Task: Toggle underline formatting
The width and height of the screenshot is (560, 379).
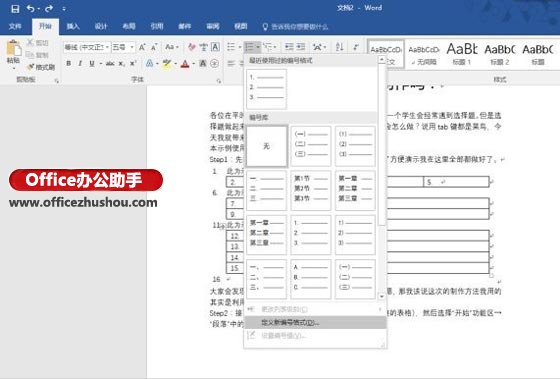Action: (x=92, y=64)
